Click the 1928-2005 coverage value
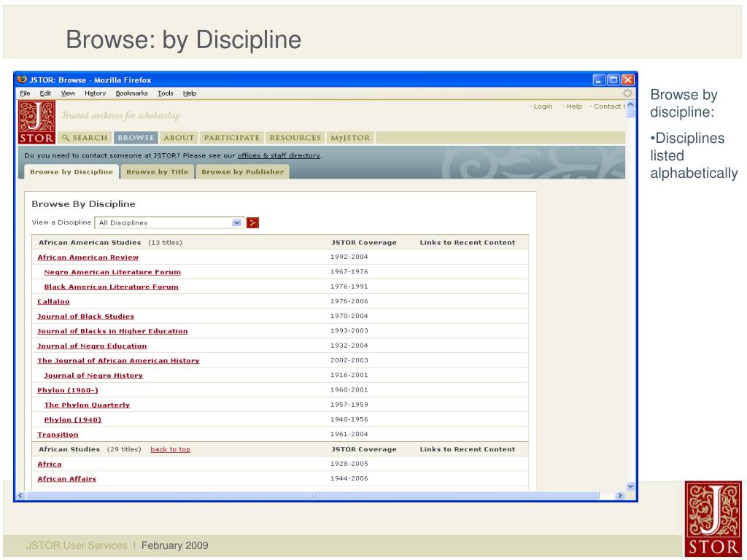Viewport: 747px width, 560px height. coord(349,463)
